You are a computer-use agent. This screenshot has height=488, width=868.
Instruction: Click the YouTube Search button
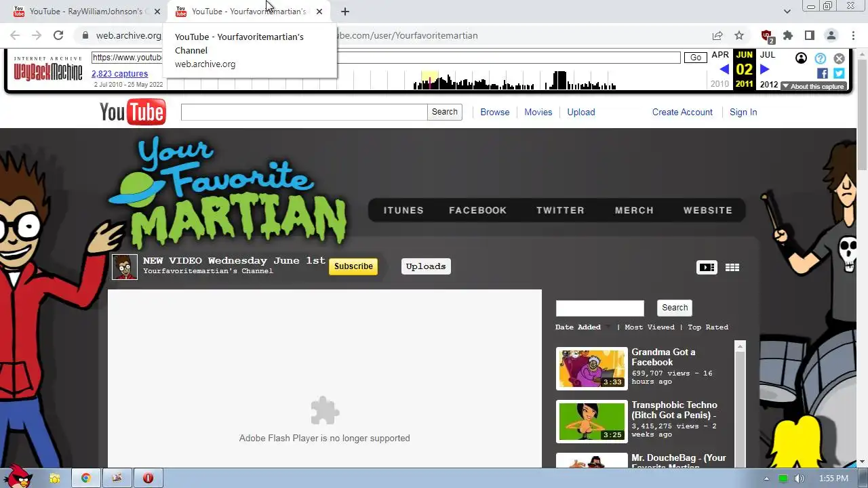pyautogui.click(x=445, y=112)
